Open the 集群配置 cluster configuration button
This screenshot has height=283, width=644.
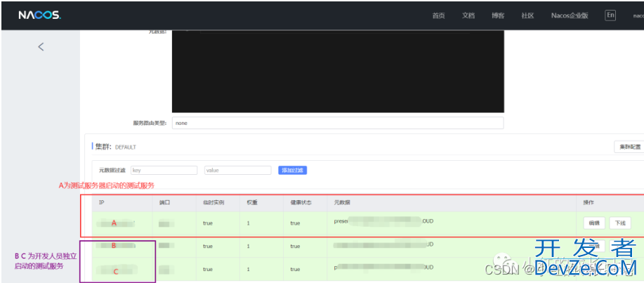(x=629, y=147)
